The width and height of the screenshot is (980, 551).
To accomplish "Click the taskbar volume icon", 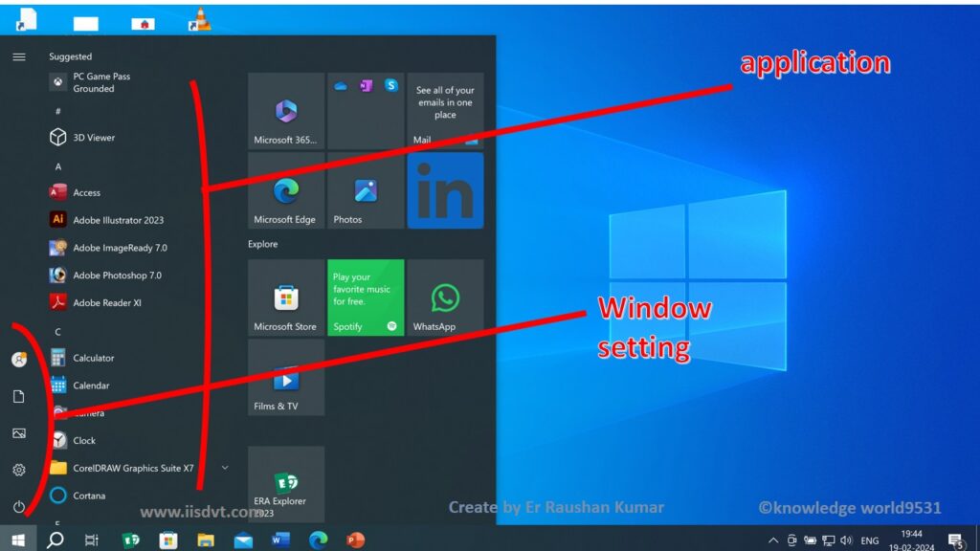I will (x=846, y=540).
